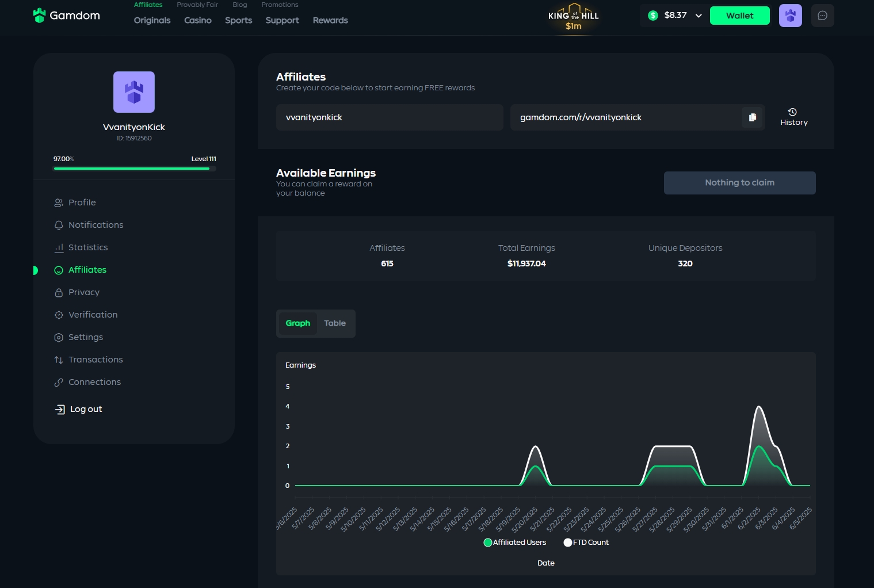Viewport: 874px width, 588px height.
Task: Click the Settings gear icon
Action: (59, 338)
